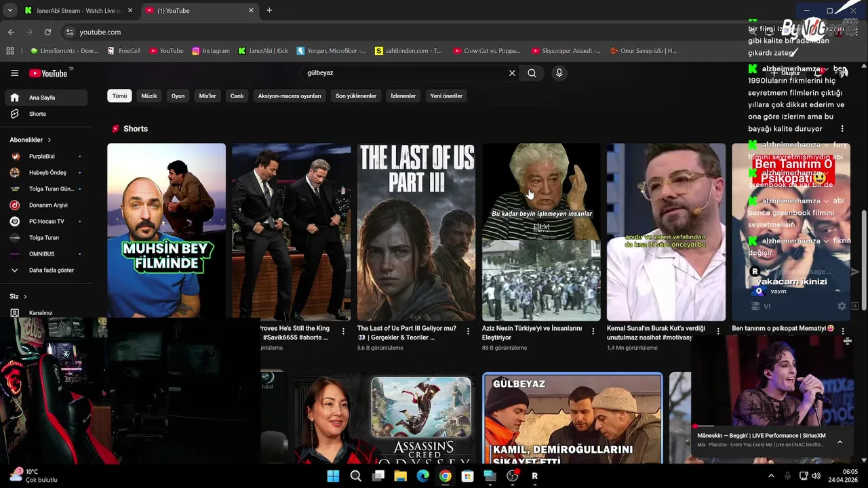The height and width of the screenshot is (488, 868).
Task: Close the JanerAbi Stream tab
Action: click(130, 10)
